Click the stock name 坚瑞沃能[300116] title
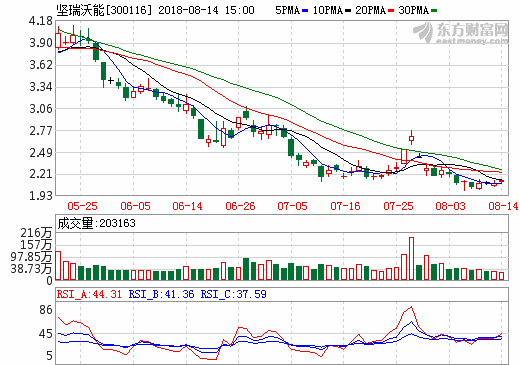 (104, 10)
